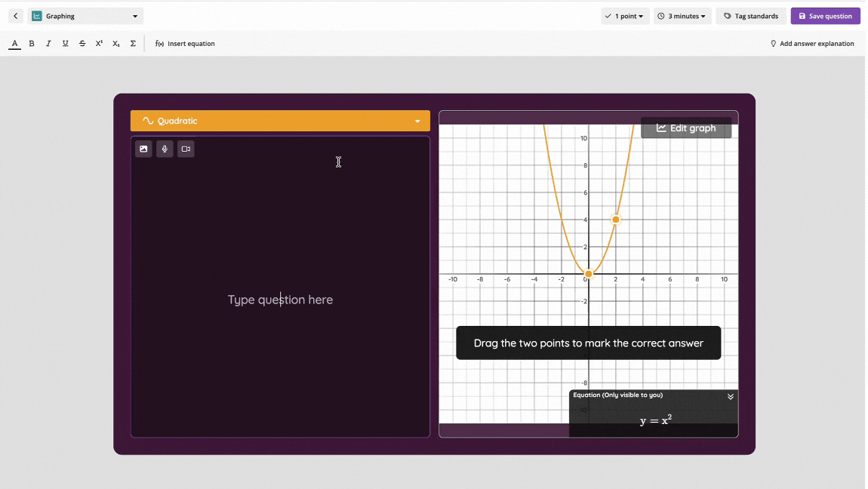Open the 1 point dropdown

[624, 16]
